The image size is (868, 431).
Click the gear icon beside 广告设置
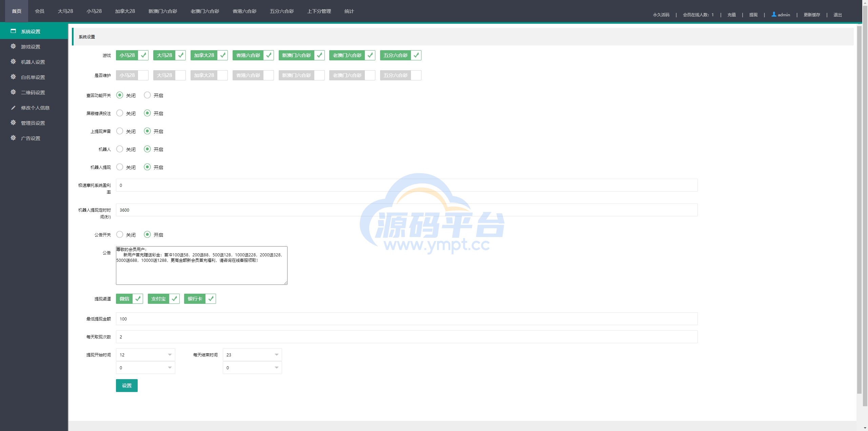pyautogui.click(x=13, y=138)
